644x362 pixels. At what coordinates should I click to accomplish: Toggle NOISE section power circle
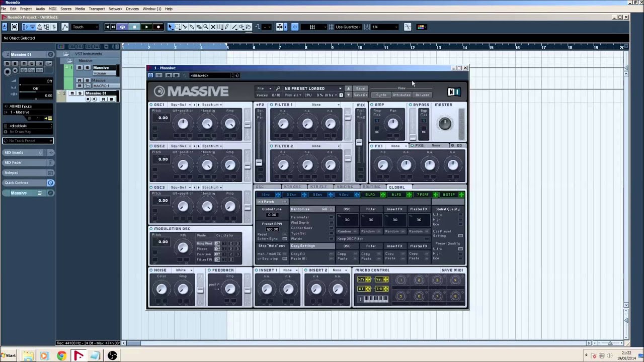point(151,270)
